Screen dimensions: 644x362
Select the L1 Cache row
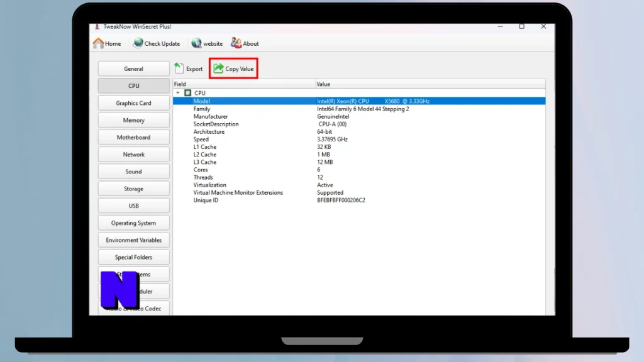(359, 147)
